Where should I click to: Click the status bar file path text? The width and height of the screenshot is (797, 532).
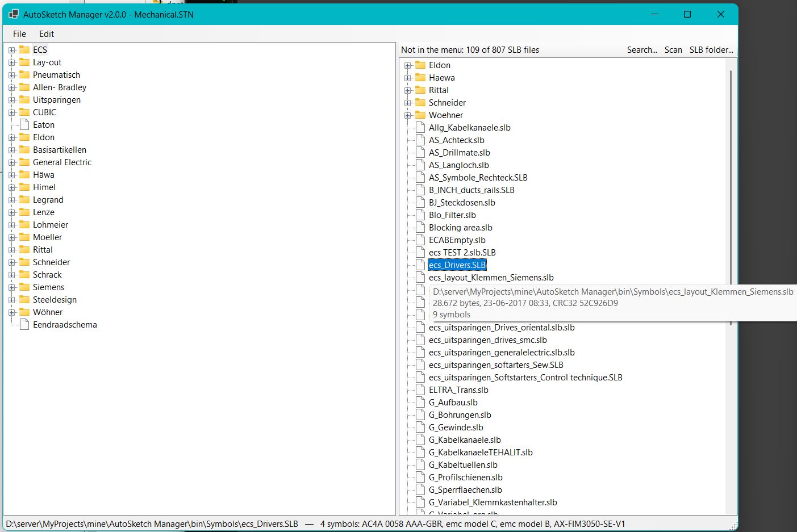[152, 523]
